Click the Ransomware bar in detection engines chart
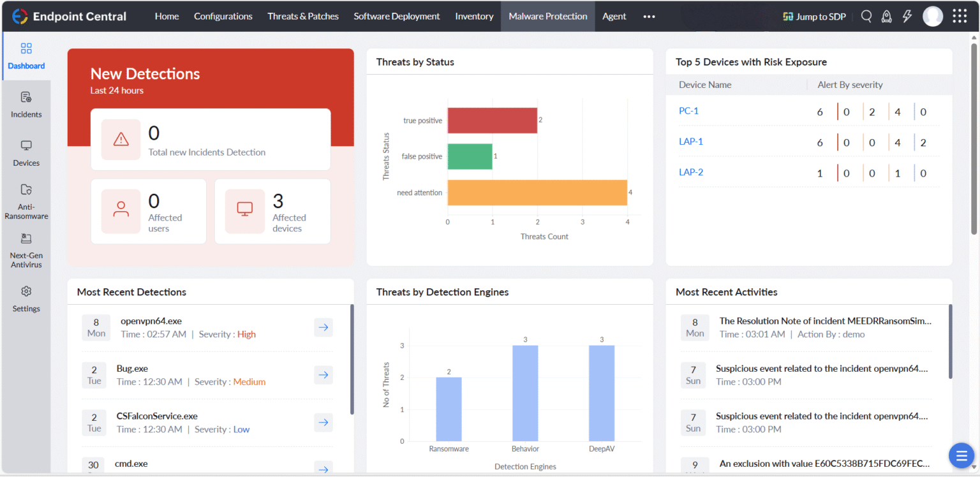Screen dimensions: 980x477 [x=449, y=409]
